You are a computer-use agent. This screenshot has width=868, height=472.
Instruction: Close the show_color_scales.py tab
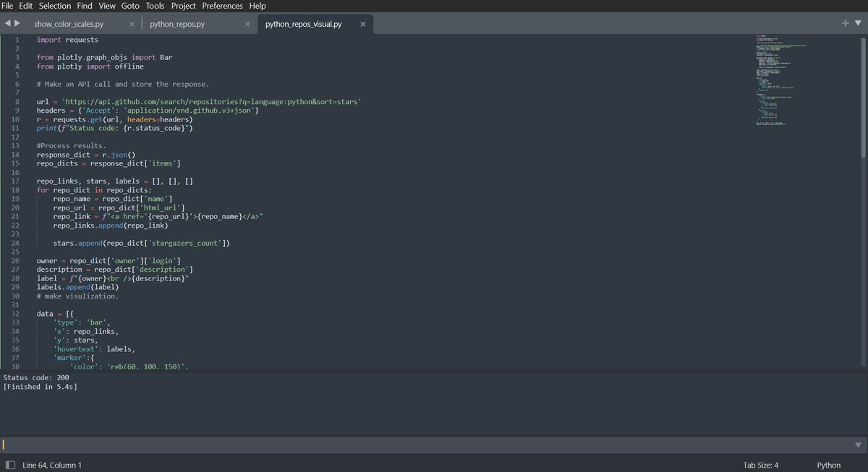132,24
